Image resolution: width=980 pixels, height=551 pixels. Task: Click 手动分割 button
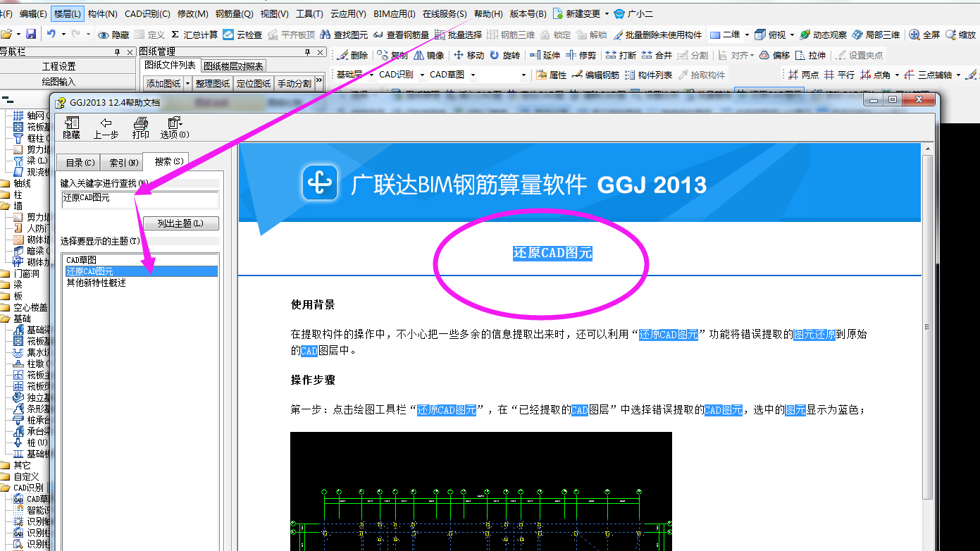[294, 83]
